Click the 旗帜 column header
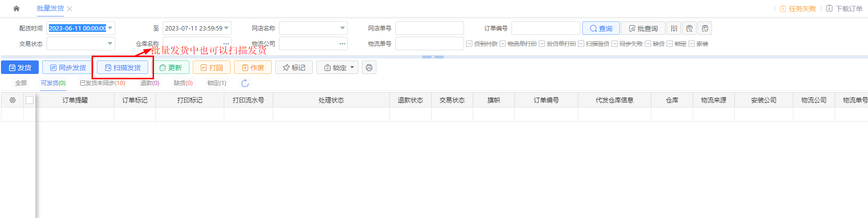868x218 pixels. click(494, 100)
